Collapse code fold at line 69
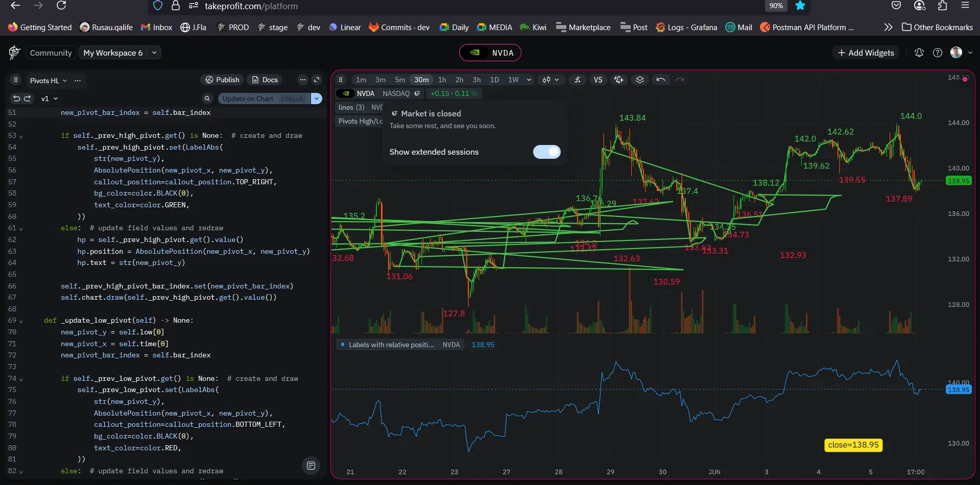Screen dimensions: 980x485 pyautogui.click(x=21, y=321)
